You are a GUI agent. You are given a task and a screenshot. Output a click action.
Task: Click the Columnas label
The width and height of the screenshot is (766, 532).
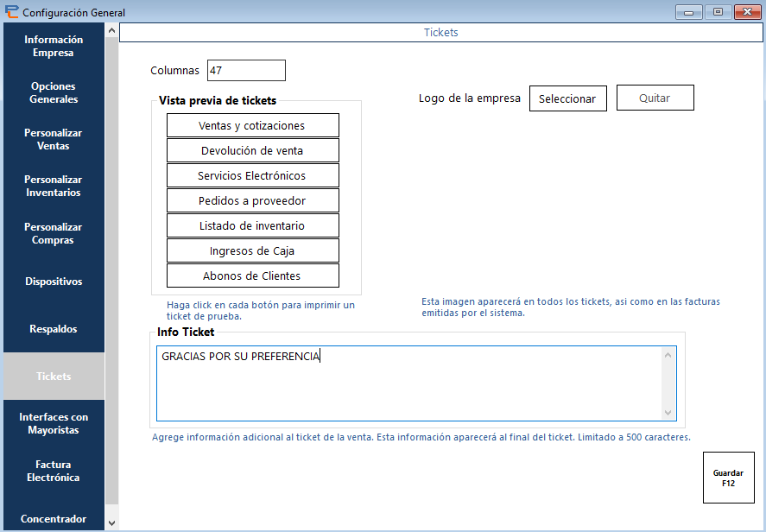tap(175, 70)
